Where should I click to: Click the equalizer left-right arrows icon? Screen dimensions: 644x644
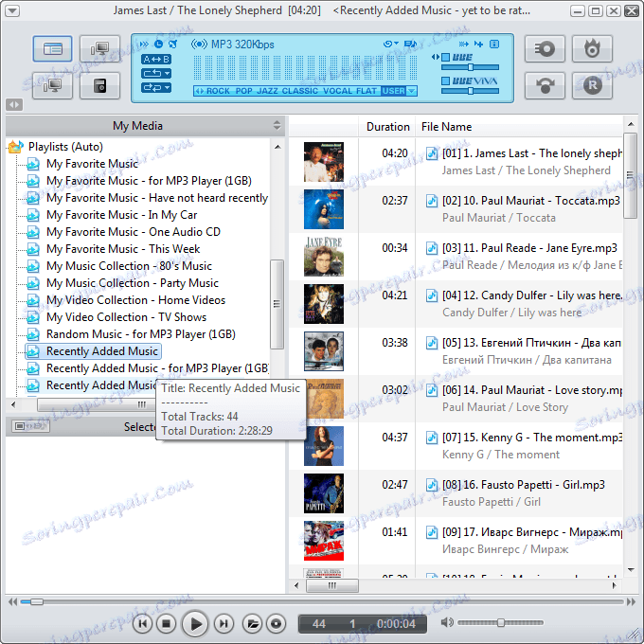(x=199, y=91)
